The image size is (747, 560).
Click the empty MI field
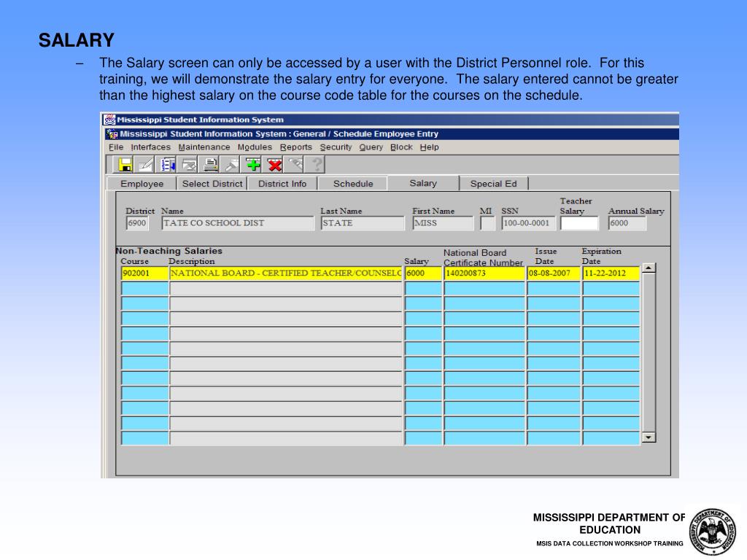tap(487, 223)
